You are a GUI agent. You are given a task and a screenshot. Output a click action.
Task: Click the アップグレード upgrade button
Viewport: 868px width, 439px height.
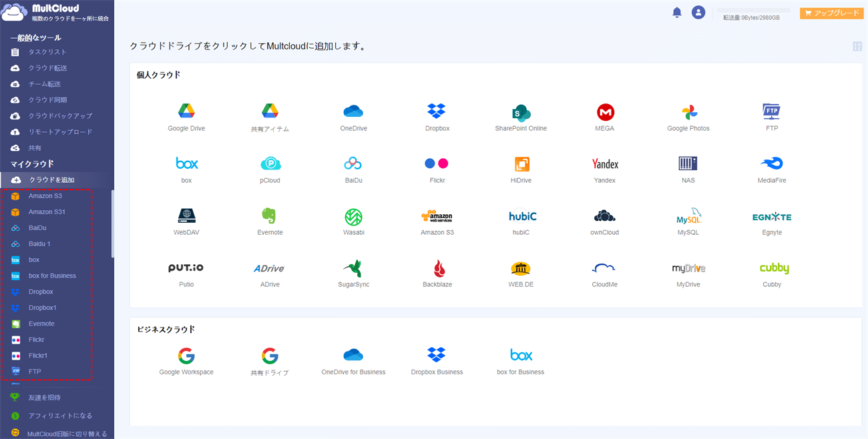tap(832, 13)
